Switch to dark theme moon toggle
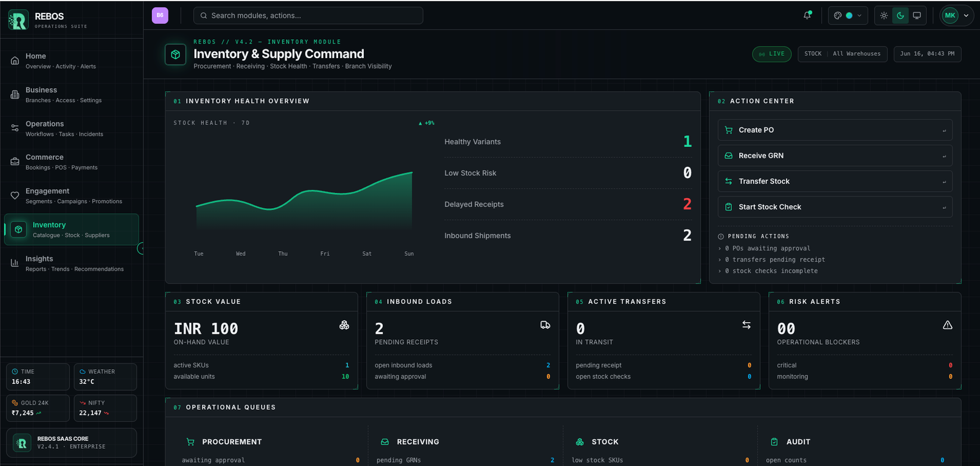 tap(900, 15)
